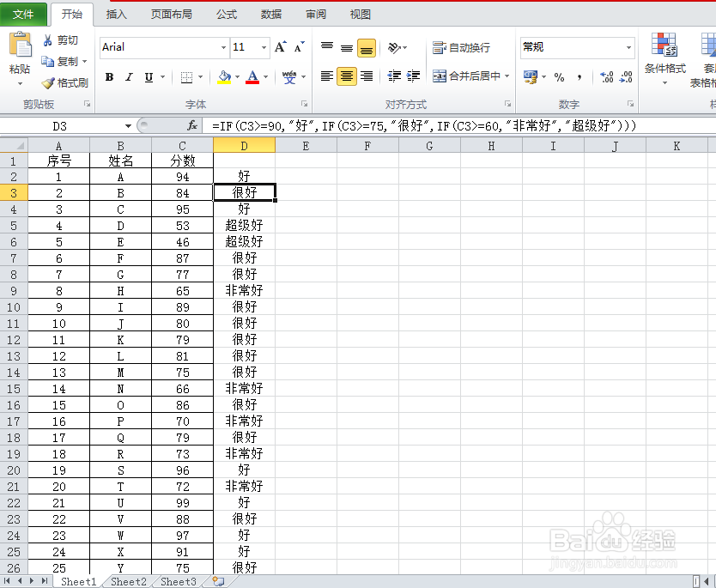Viewport: 716px width, 588px height.
Task: Align text right
Action: 367,76
